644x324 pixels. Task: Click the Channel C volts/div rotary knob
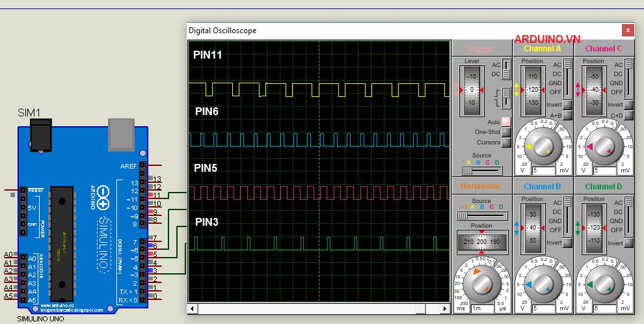click(x=604, y=147)
